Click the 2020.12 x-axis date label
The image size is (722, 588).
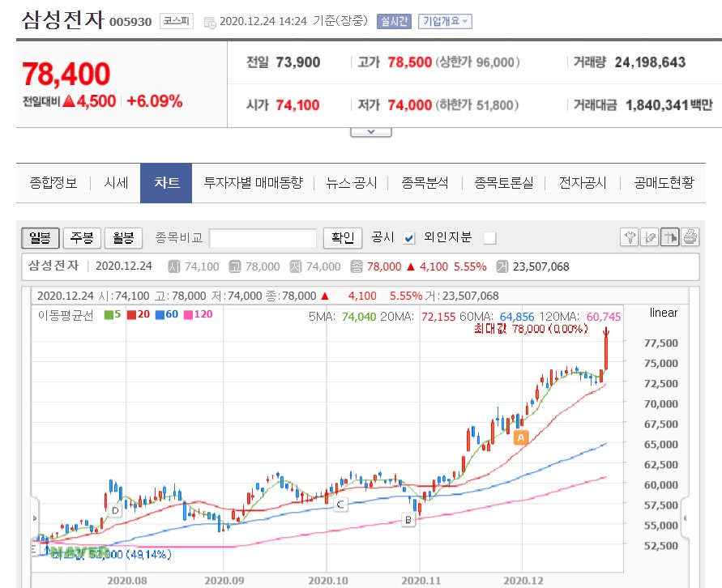click(523, 581)
